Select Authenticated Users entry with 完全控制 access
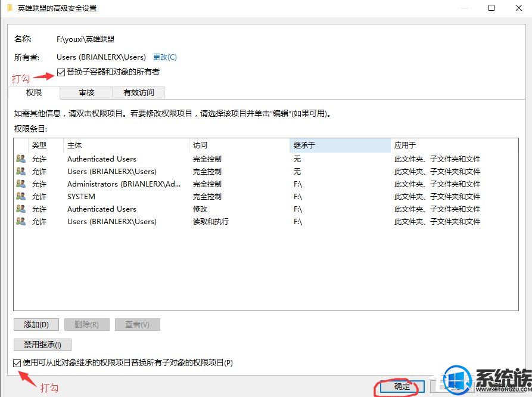 pos(266,159)
